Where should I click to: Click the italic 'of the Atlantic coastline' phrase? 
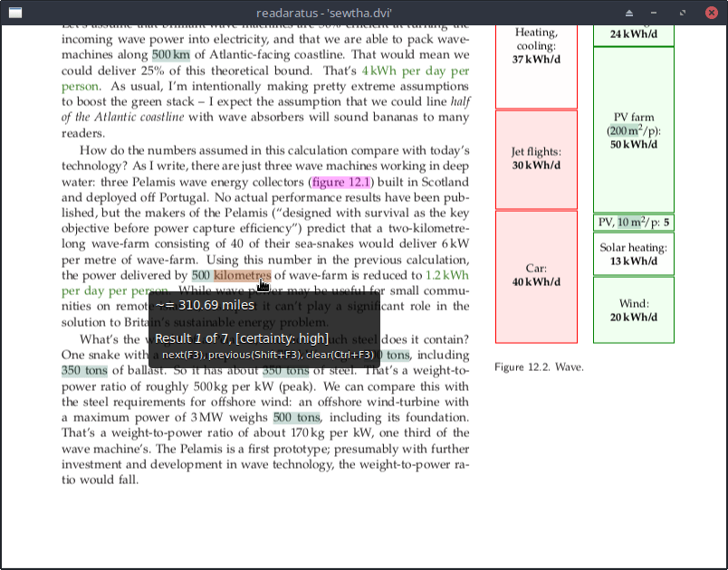click(123, 117)
